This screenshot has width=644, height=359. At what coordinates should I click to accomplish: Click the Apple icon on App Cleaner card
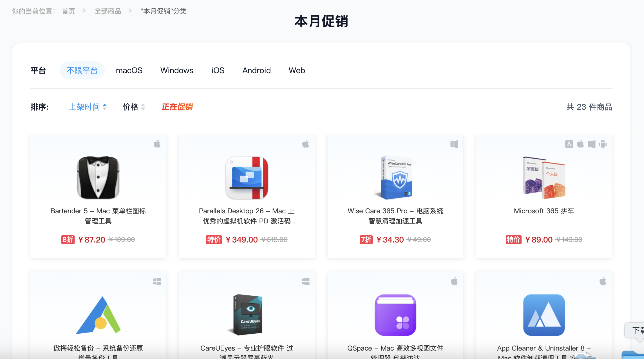click(x=603, y=281)
